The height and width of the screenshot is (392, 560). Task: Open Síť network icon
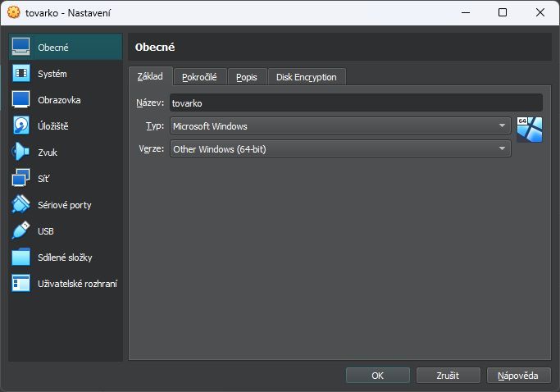[x=21, y=179]
